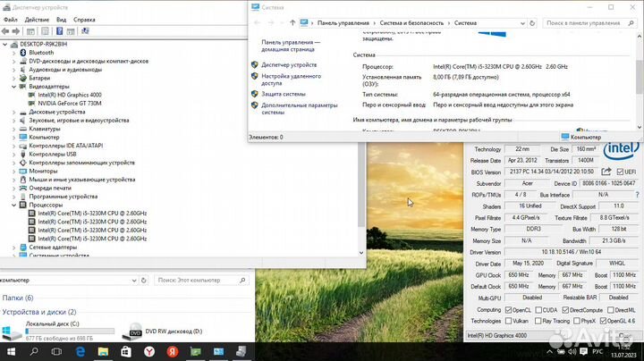Click the Сетевые адаптеры icon
Viewport: 644px width, 361px height.
point(23,248)
